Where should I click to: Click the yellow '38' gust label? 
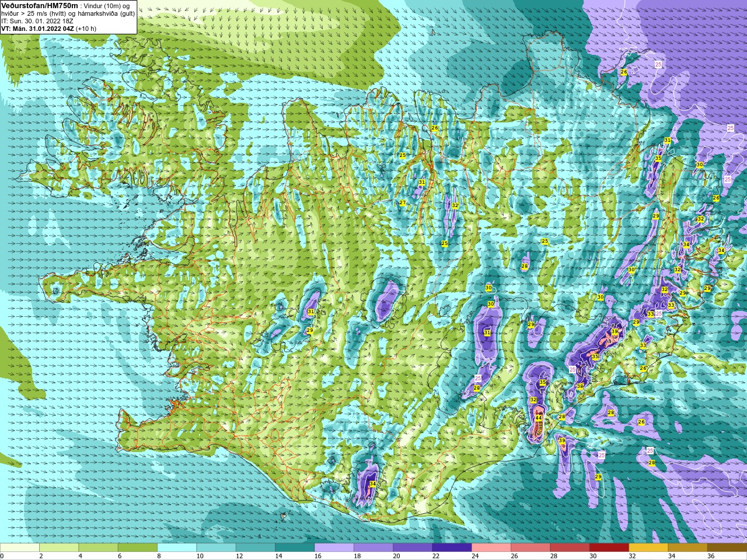tap(580, 386)
